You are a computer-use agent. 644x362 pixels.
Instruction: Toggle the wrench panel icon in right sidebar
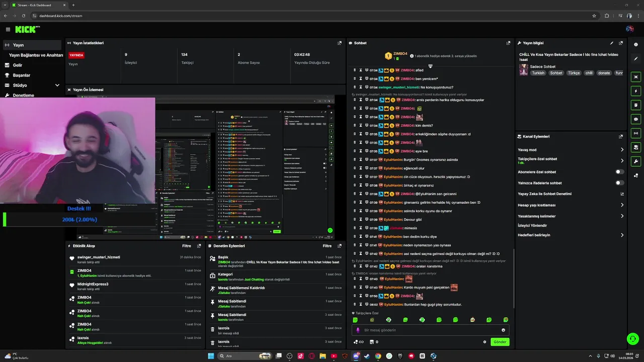[636, 161]
